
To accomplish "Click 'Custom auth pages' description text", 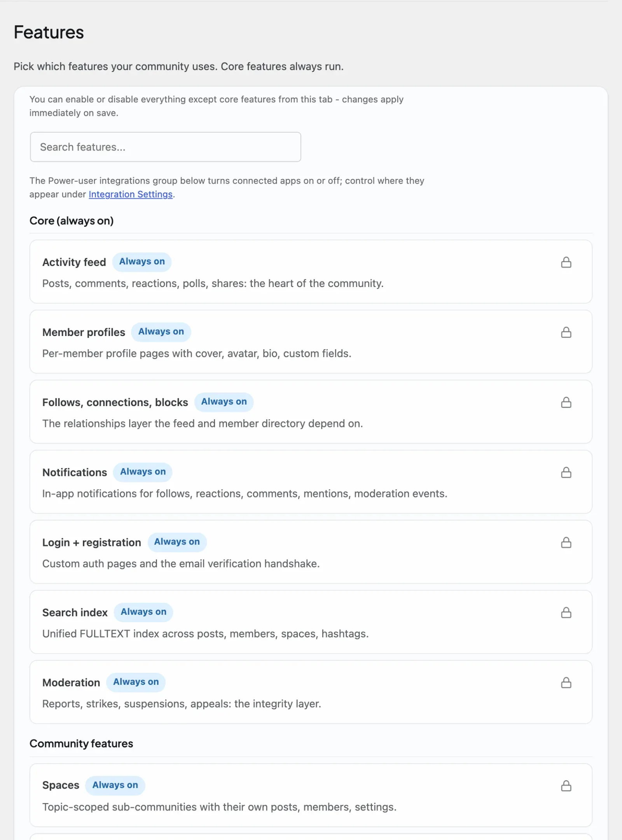I will (x=181, y=563).
